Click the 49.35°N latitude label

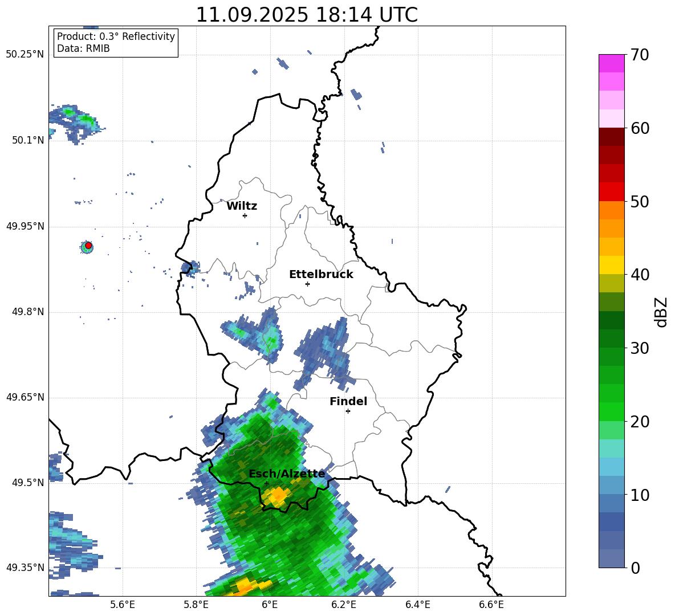[26, 568]
